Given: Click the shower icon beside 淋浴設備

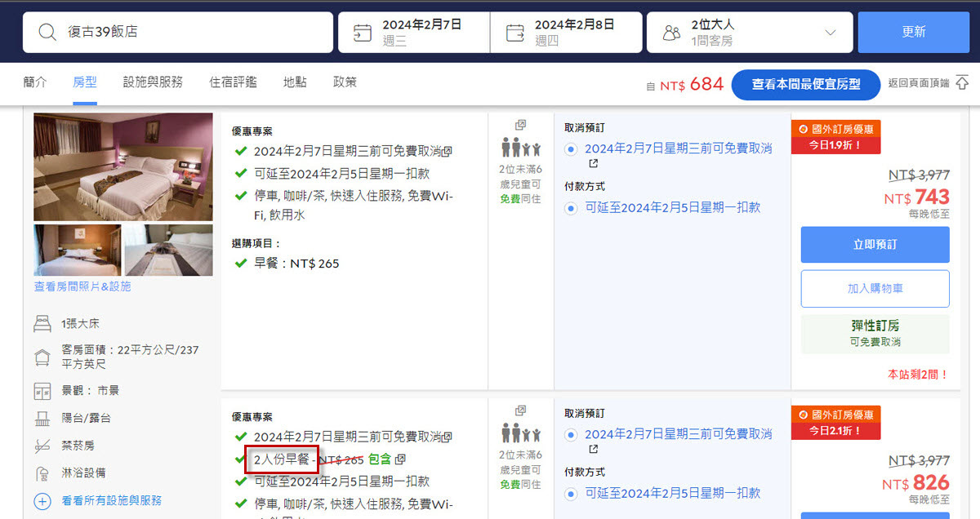Looking at the screenshot, I should 42,473.
